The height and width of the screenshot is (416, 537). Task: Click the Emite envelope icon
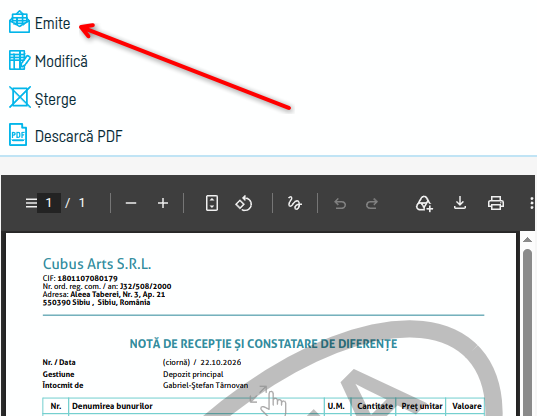click(19, 22)
